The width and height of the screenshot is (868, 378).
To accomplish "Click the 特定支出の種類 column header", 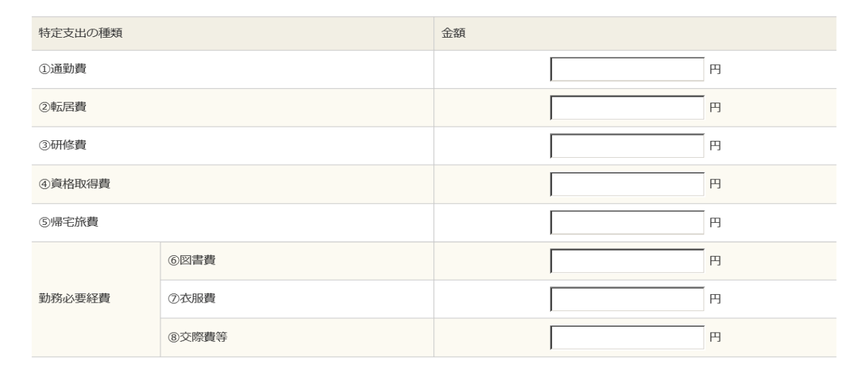I will [x=78, y=34].
